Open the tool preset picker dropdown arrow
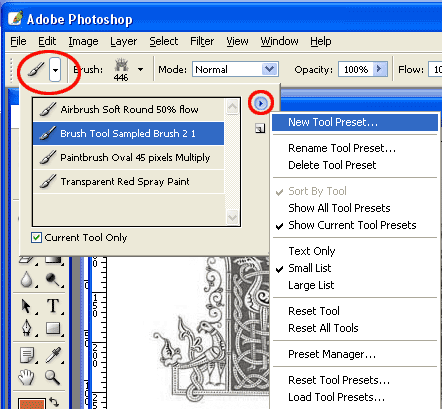 point(55,70)
